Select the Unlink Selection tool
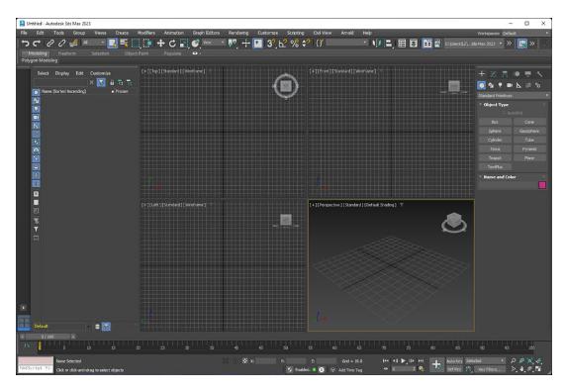The width and height of the screenshot is (565, 392). point(61,44)
